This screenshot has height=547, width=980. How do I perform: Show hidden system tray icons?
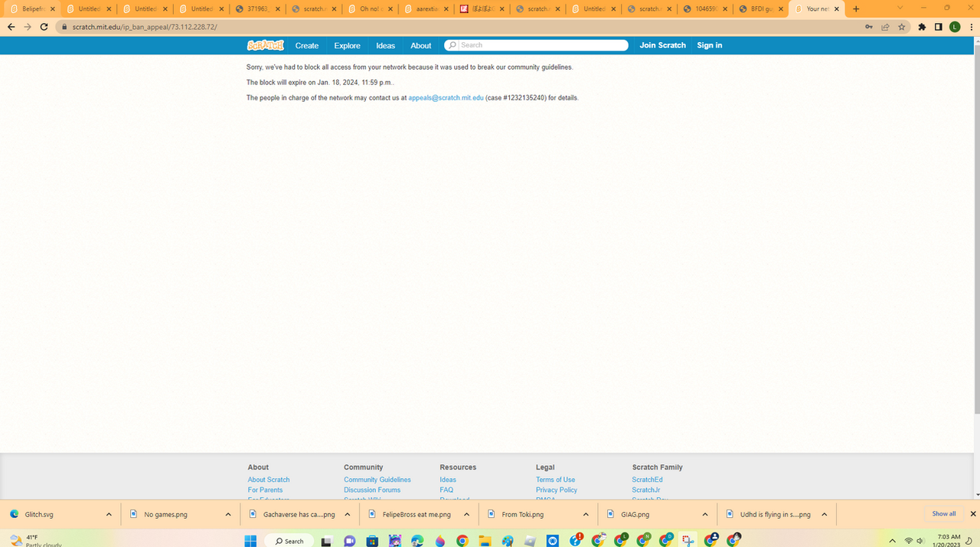coord(892,541)
